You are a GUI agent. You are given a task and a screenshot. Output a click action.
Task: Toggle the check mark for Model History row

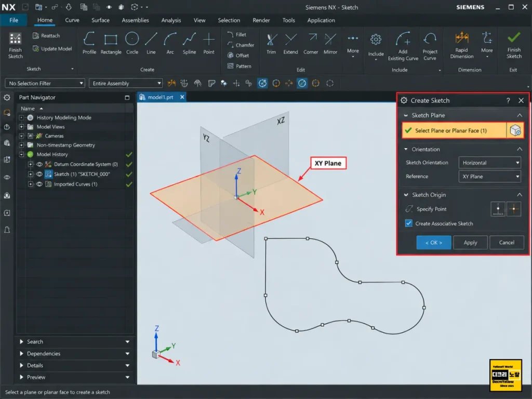[129, 154]
